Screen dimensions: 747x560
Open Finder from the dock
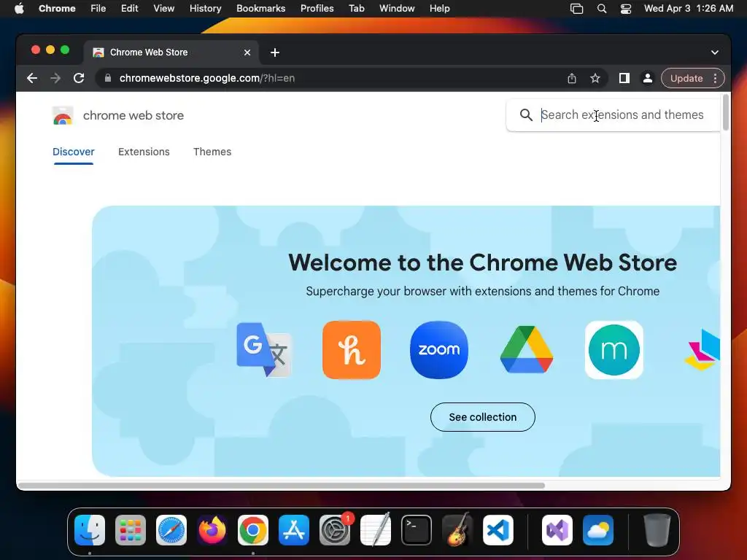coord(90,530)
